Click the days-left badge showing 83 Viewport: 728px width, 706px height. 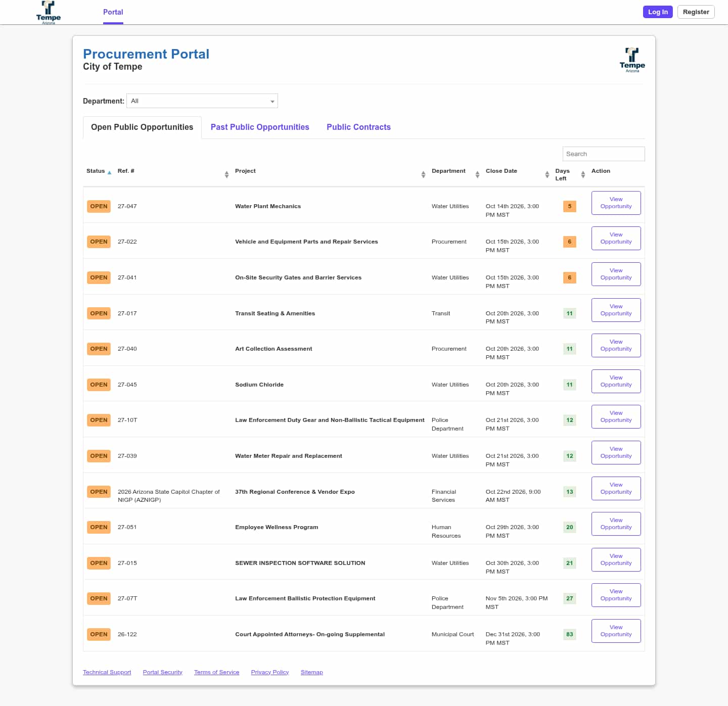pos(570,634)
